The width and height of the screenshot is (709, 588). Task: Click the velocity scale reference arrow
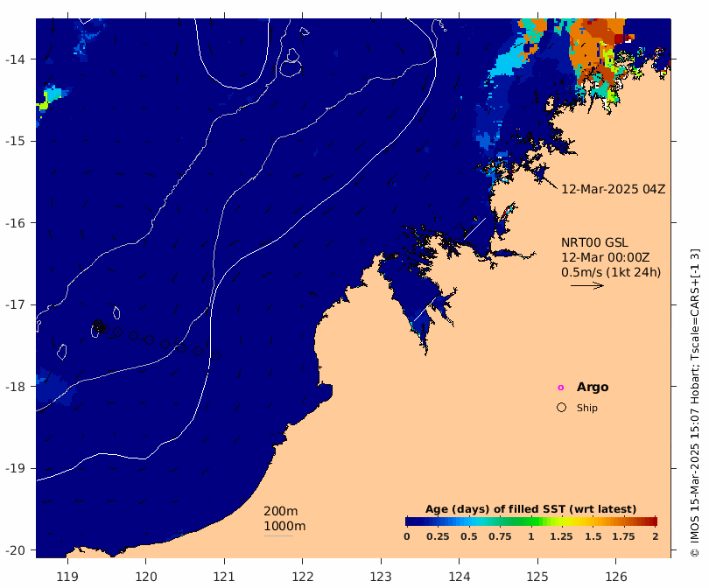[587, 285]
